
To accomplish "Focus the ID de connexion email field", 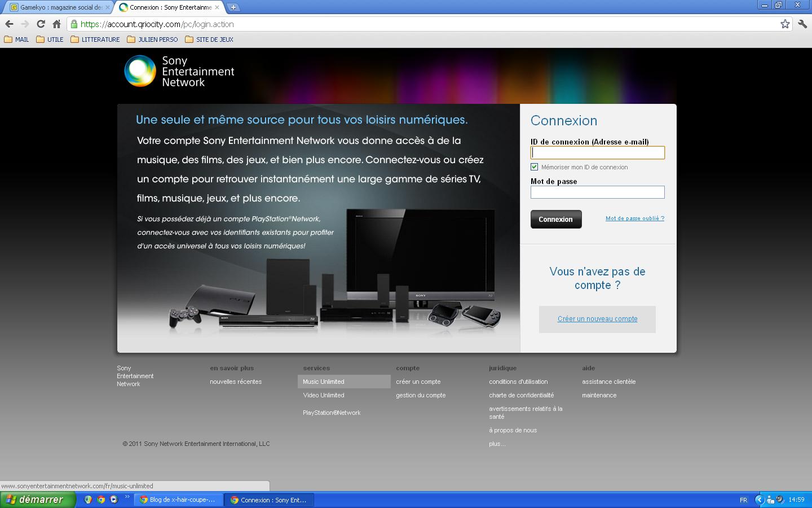I will coord(598,152).
